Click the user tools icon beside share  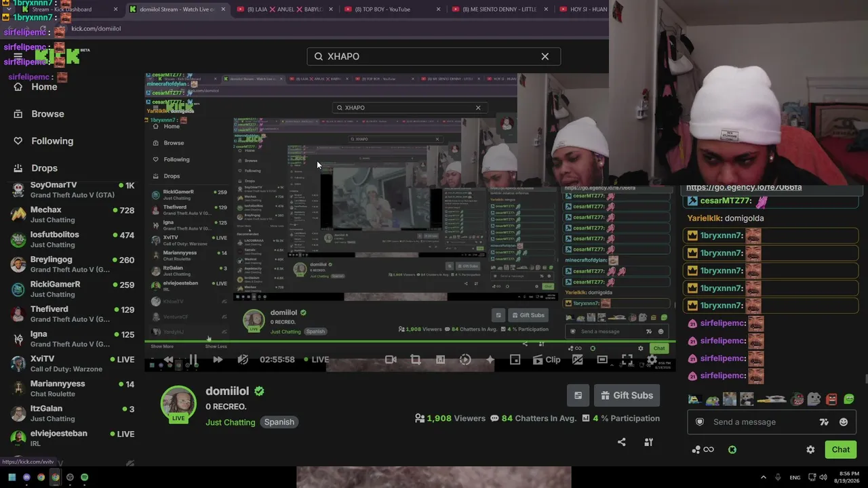coord(648,442)
